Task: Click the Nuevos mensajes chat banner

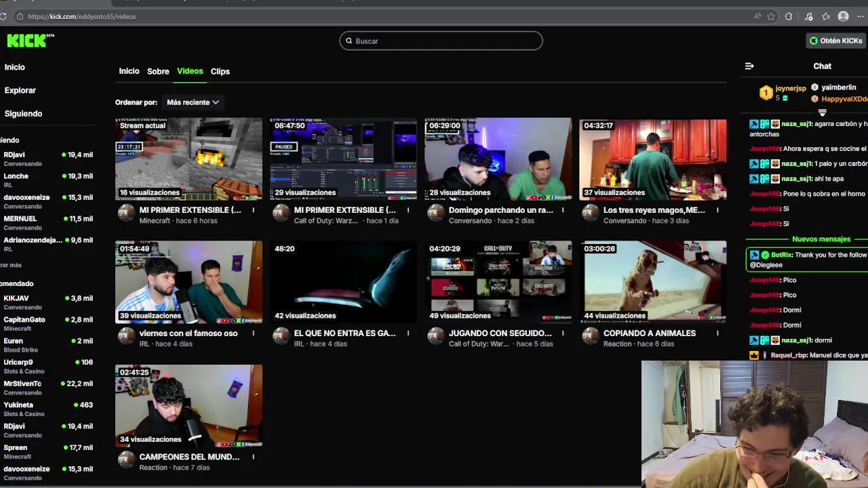Action: coord(821,239)
